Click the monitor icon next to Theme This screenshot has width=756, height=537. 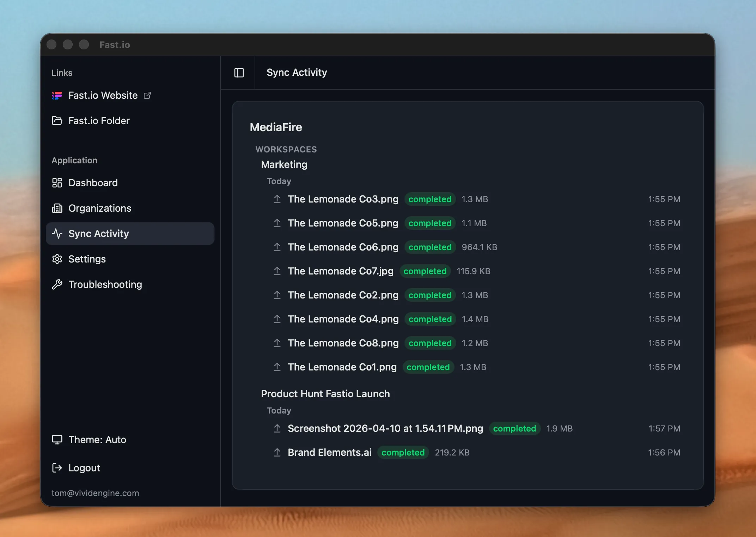click(57, 440)
